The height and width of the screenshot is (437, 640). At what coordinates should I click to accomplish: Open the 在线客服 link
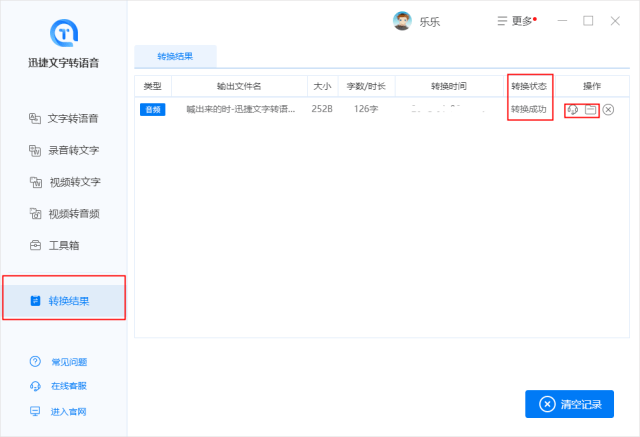pos(69,386)
